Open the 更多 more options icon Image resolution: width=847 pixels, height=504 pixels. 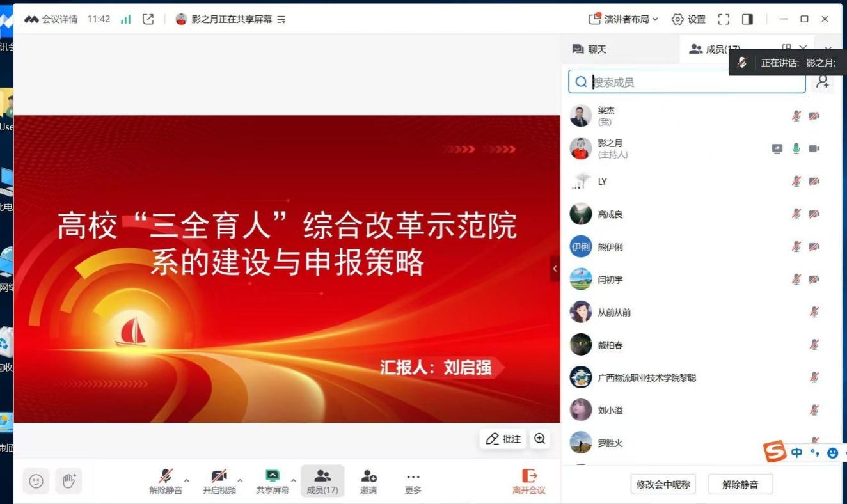413,482
